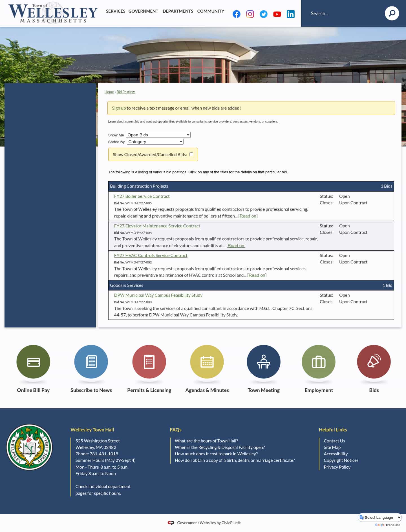Open the Select Language dropdown
The height and width of the screenshot is (532, 406).
click(x=380, y=517)
